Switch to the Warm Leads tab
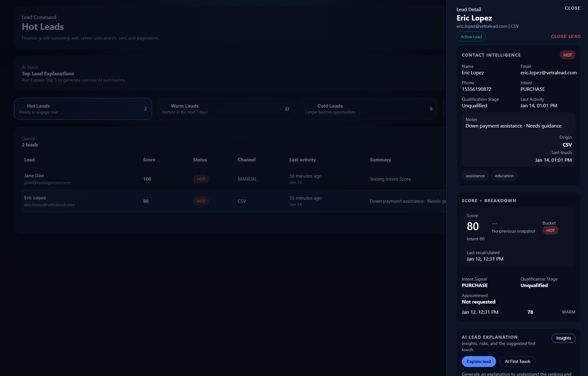The height and width of the screenshot is (376, 588). pos(226,109)
